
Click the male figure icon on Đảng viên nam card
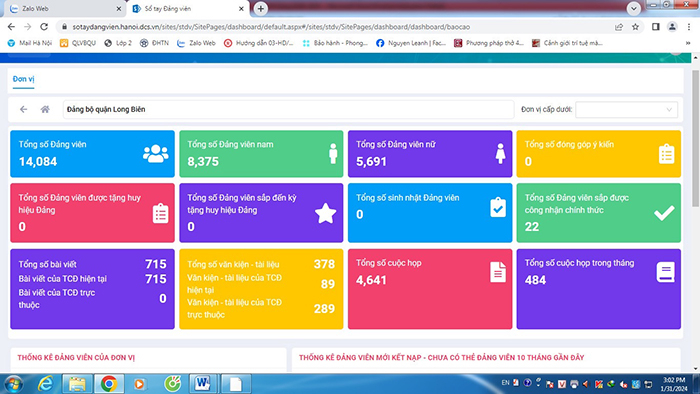pyautogui.click(x=333, y=153)
